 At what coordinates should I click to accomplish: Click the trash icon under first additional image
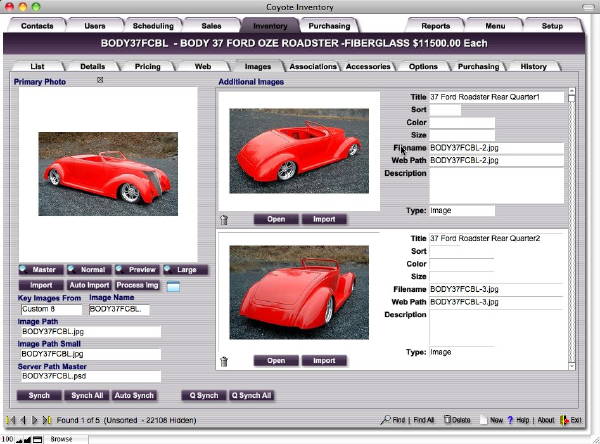pos(224,219)
